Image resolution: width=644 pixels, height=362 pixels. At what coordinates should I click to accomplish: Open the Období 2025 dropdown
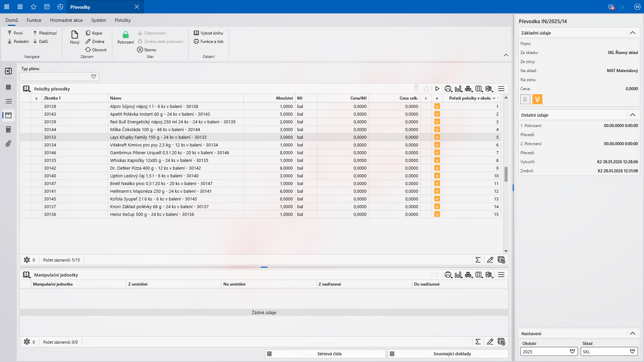pyautogui.click(x=572, y=352)
